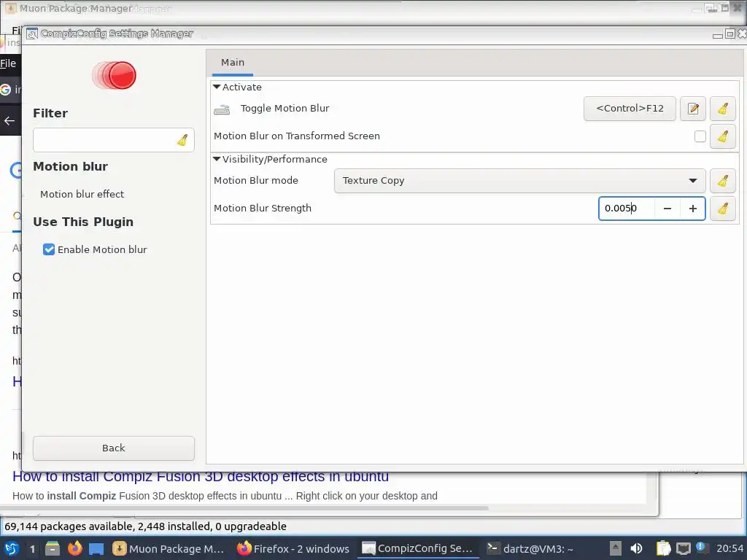This screenshot has height=560, width=747.
Task: Switch to workspace 1 in taskbar
Action: point(32,549)
